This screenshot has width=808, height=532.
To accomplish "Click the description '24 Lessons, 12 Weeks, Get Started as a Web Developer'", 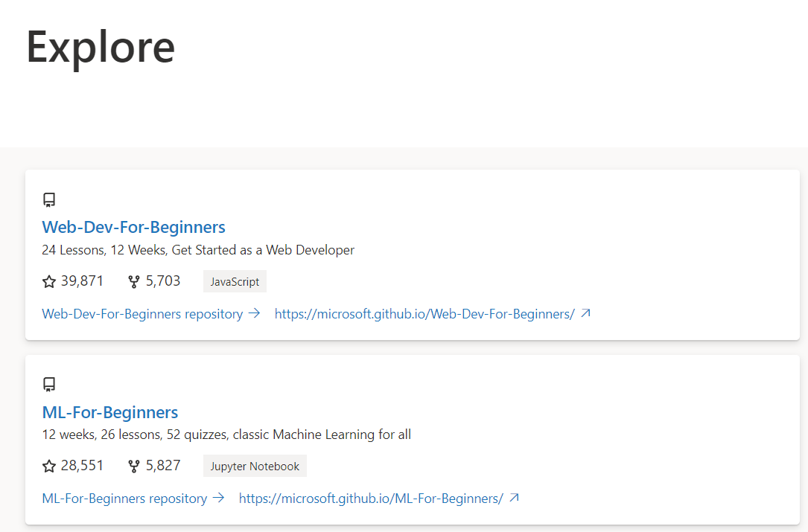I will point(198,250).
